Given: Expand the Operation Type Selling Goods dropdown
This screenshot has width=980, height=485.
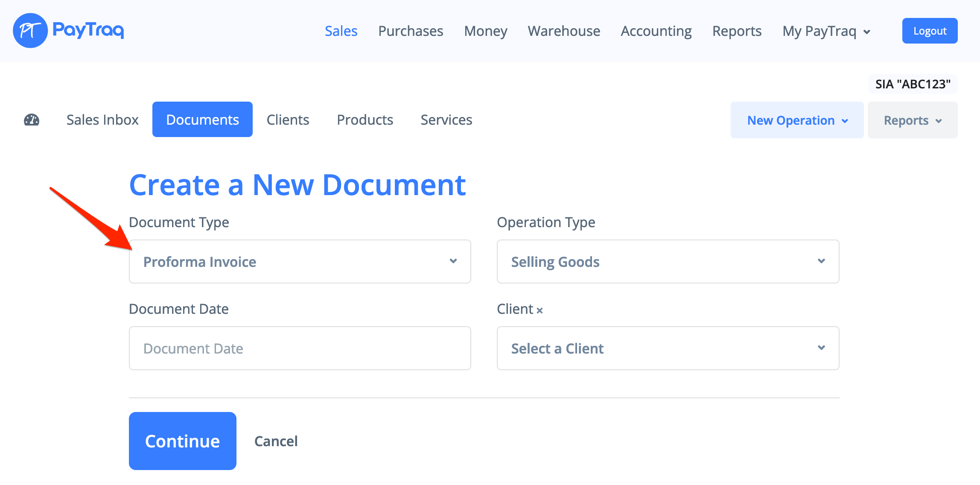Looking at the screenshot, I should pos(668,261).
